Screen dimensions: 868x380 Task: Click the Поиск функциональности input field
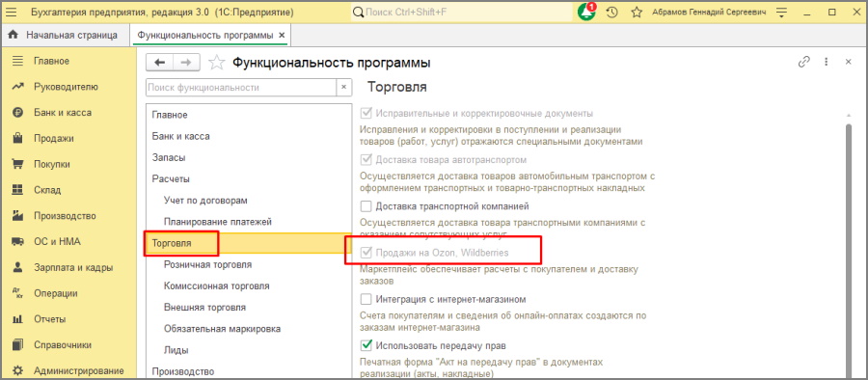(x=241, y=88)
